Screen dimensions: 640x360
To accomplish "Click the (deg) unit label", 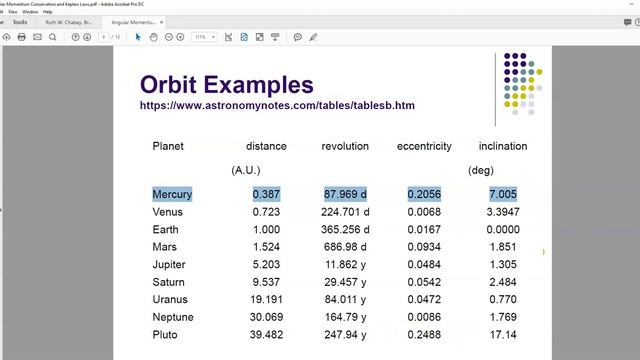I will point(481,170).
